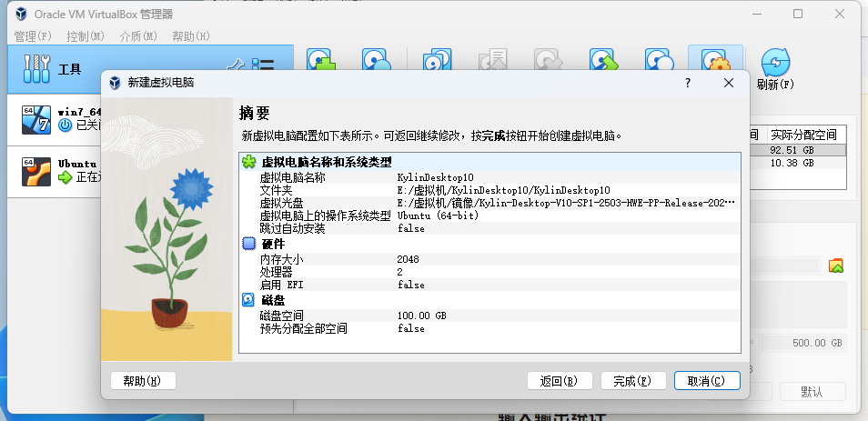The width and height of the screenshot is (868, 421).
Task: Go back with the 返回(B) button
Action: point(560,381)
